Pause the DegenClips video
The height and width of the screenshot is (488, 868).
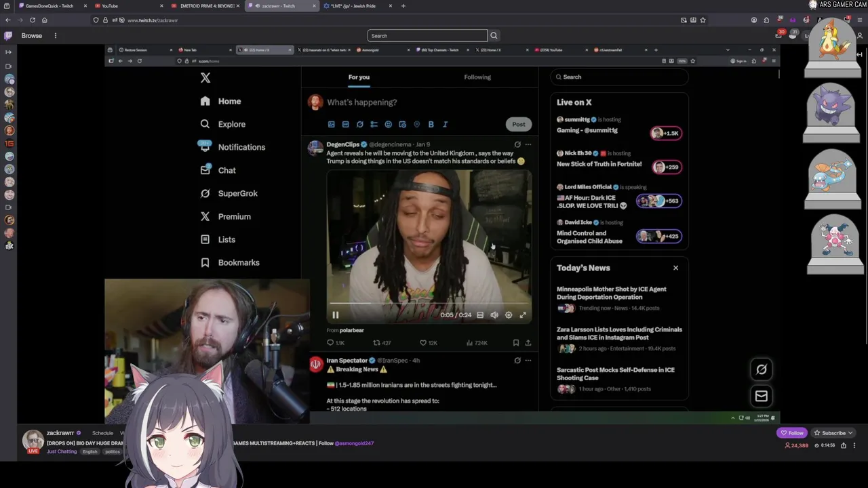click(x=335, y=314)
